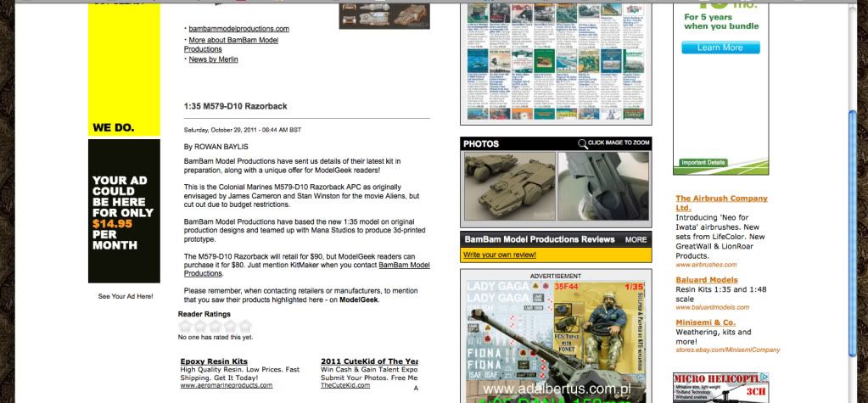Open the News by Merlin link
Viewport: 868px width, 403px height.
213,59
